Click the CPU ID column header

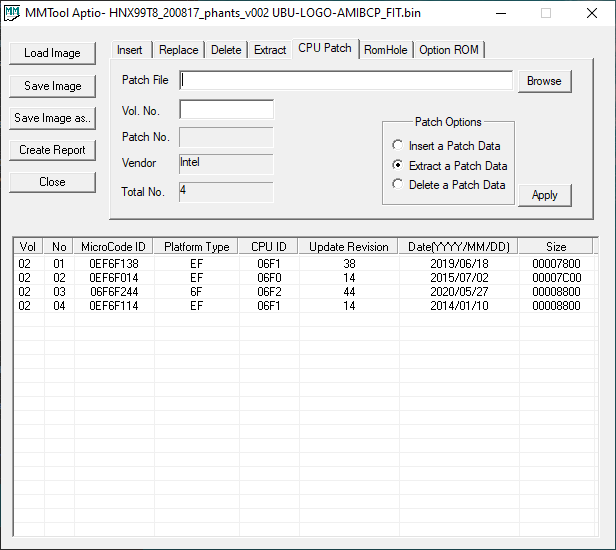[269, 247]
